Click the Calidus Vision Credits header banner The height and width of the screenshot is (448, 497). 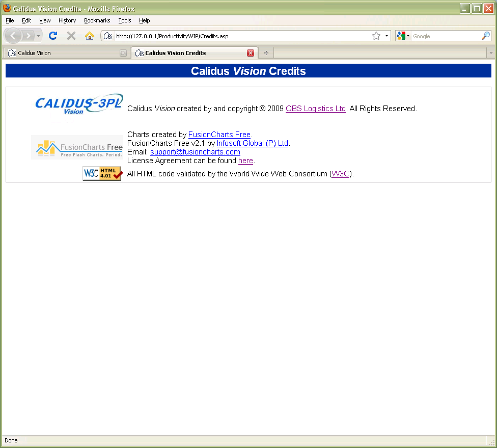248,71
